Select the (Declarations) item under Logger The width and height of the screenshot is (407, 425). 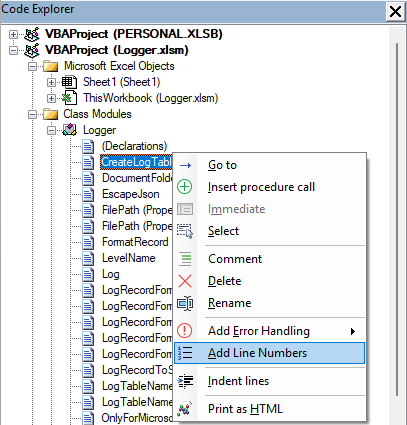[x=134, y=146]
